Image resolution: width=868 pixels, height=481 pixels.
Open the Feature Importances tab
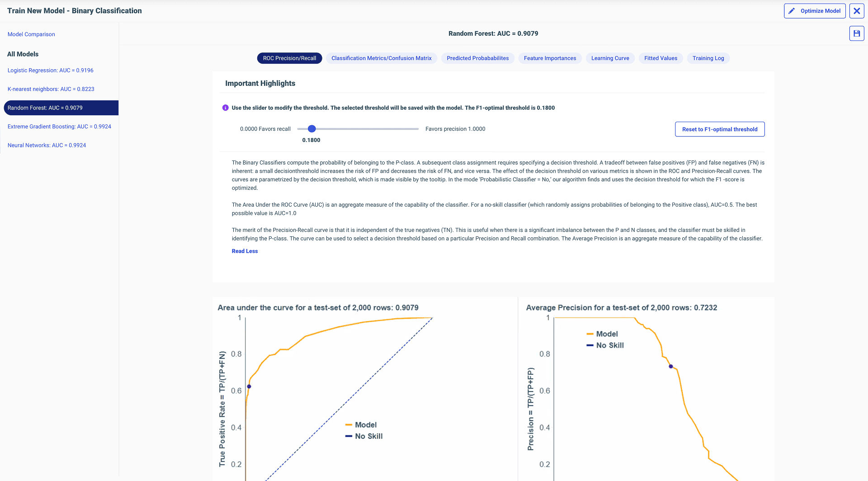click(550, 58)
